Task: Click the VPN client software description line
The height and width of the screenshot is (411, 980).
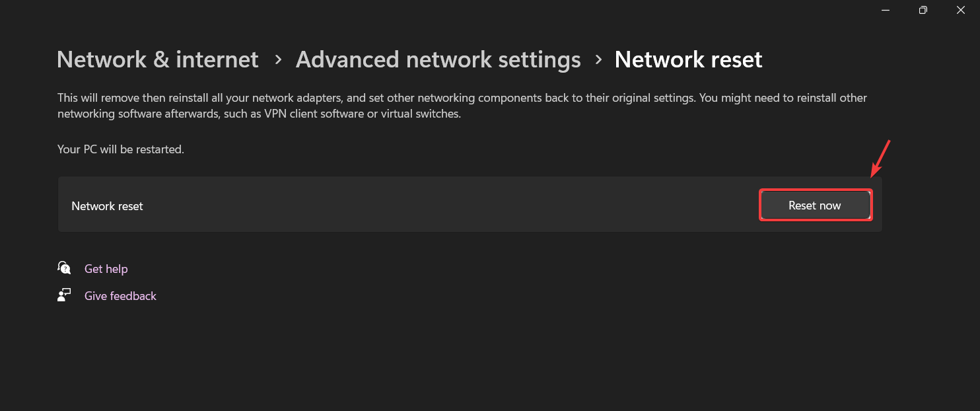Action: coord(259,114)
